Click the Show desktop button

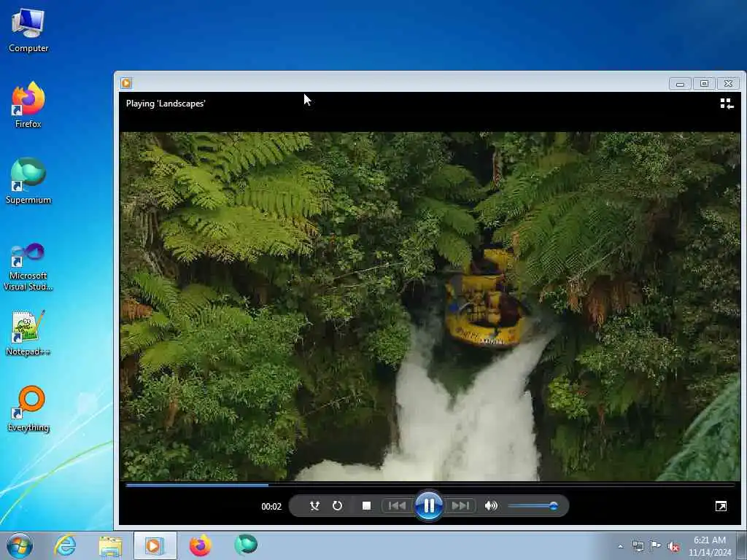[742, 545]
